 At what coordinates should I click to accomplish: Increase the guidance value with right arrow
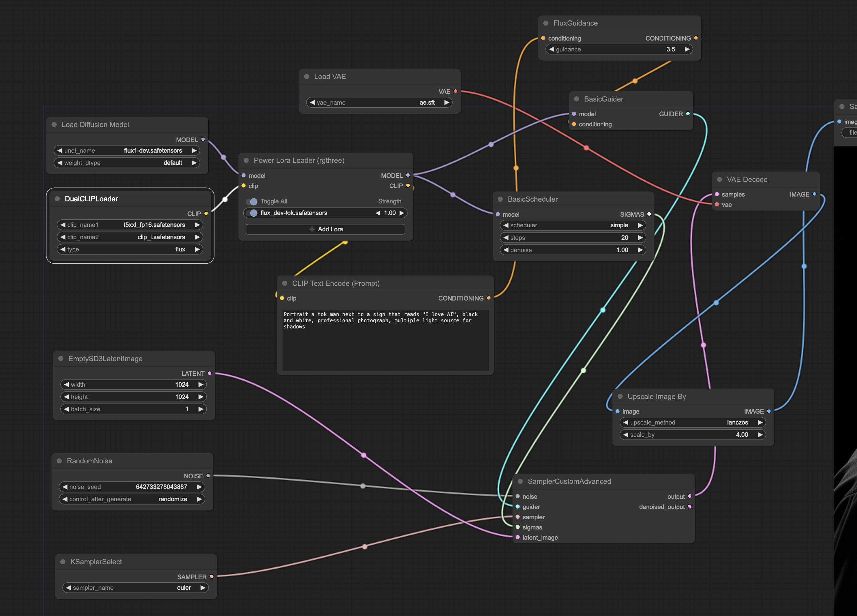[687, 49]
